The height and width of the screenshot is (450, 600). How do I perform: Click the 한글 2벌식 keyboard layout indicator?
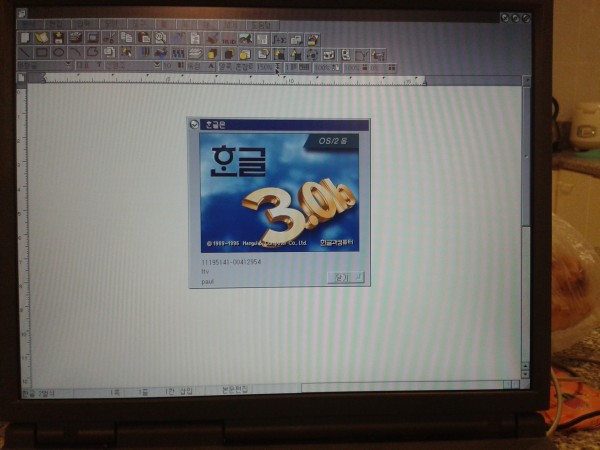(x=39, y=393)
